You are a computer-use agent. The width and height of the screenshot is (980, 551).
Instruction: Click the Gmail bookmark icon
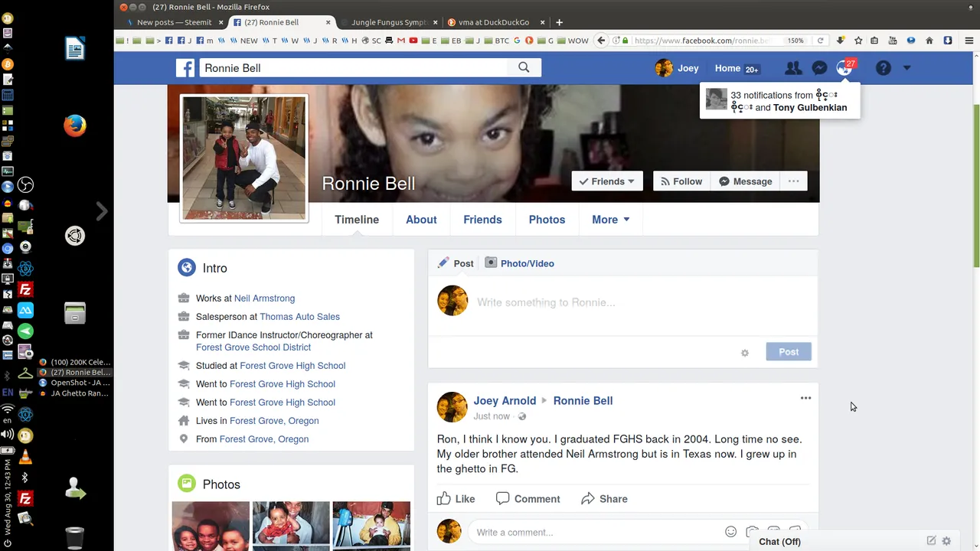pos(401,41)
